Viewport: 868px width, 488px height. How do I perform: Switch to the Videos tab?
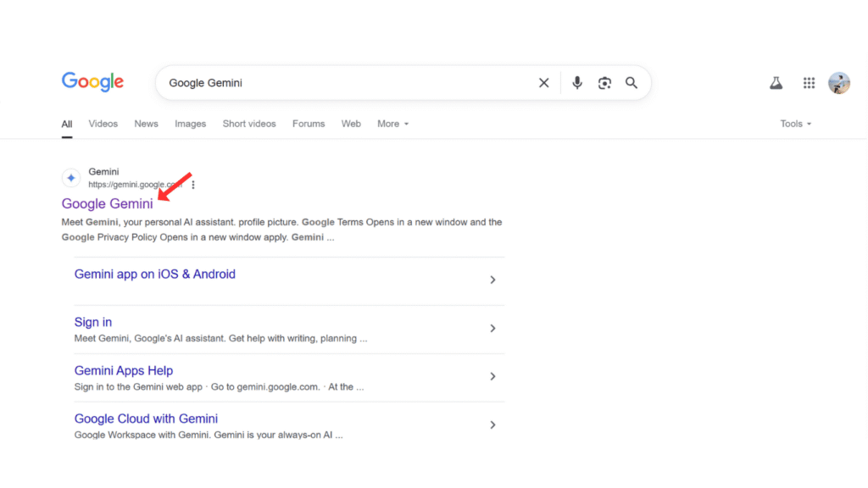(103, 124)
